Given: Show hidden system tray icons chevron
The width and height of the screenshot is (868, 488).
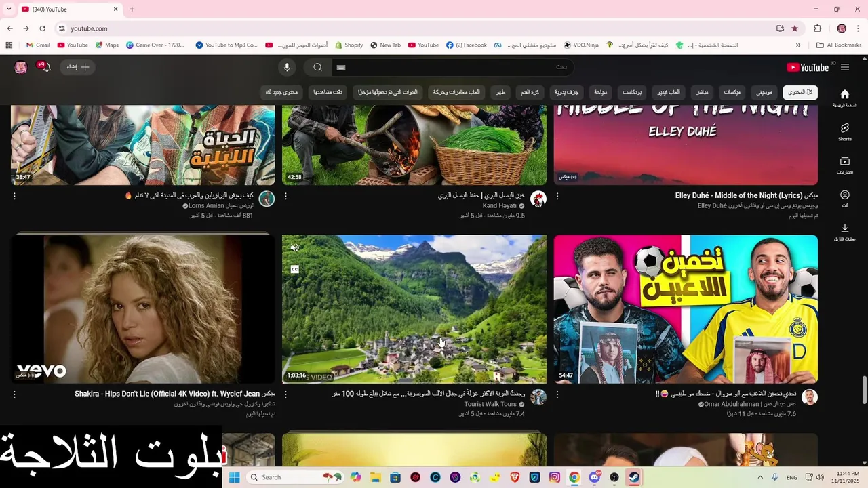Looking at the screenshot, I should point(759,477).
